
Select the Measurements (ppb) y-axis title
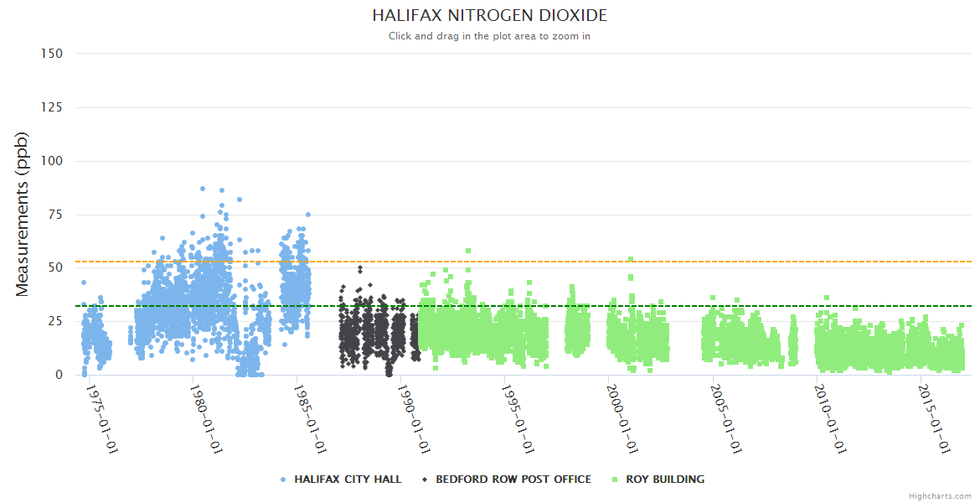[x=23, y=214]
